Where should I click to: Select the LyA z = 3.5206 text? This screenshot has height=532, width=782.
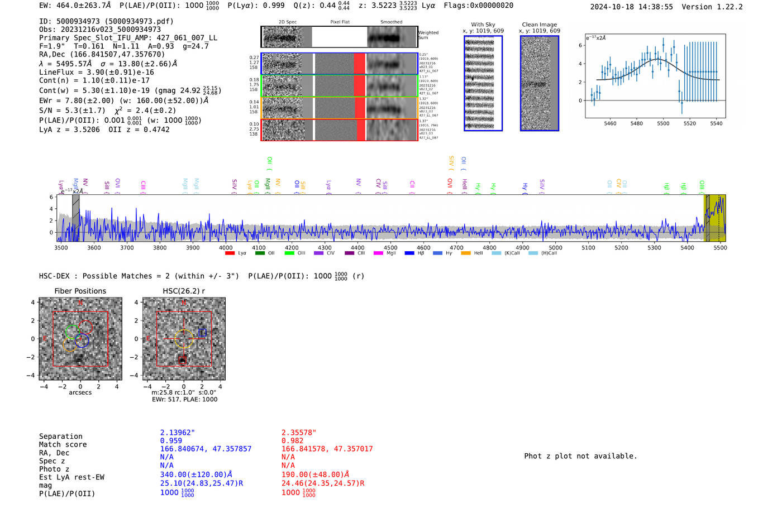[x=69, y=130]
